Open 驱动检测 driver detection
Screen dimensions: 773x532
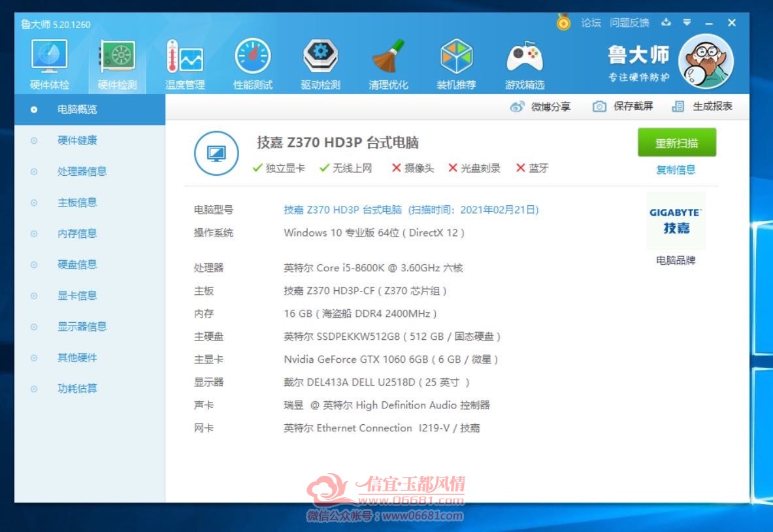pos(320,64)
